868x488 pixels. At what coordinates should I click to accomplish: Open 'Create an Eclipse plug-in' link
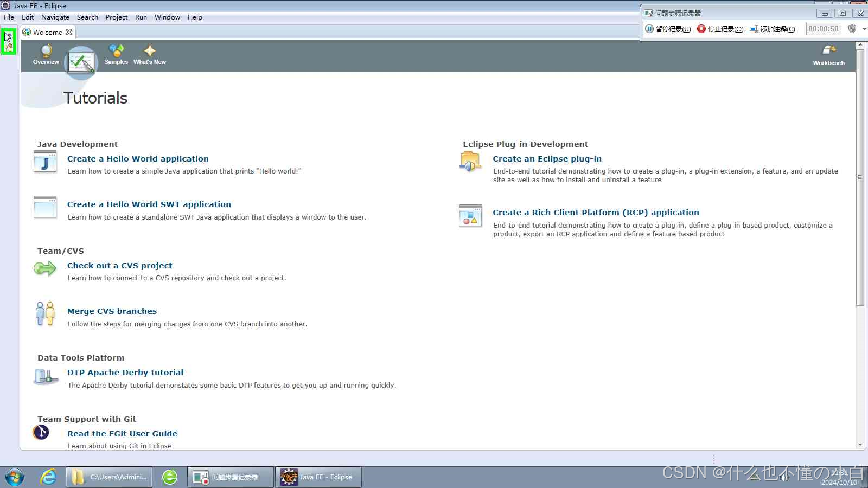click(547, 159)
